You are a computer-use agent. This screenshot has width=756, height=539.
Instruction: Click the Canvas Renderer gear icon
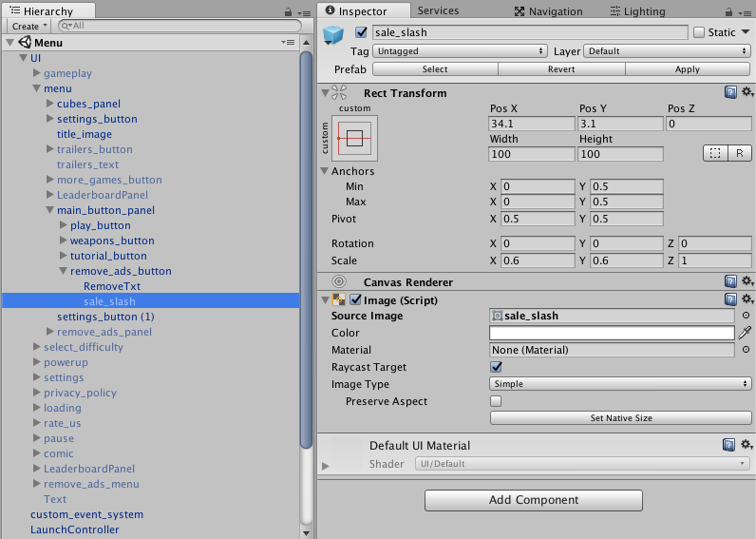click(747, 280)
